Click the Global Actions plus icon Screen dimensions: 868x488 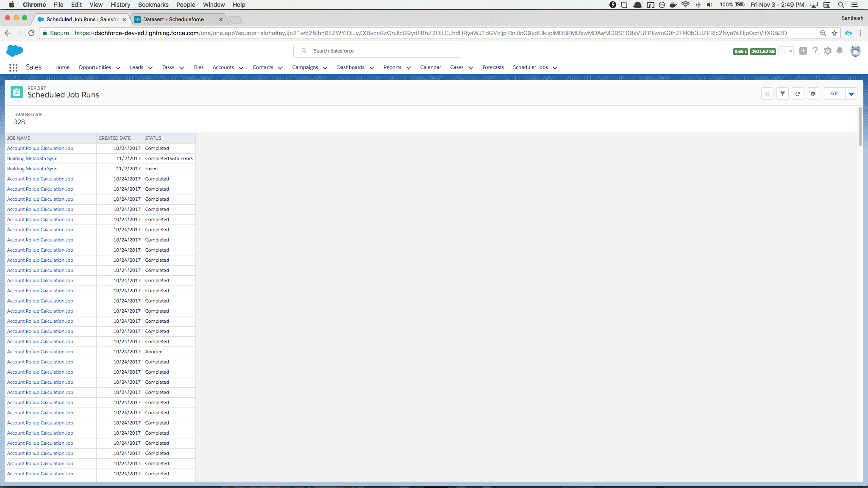[x=803, y=51]
